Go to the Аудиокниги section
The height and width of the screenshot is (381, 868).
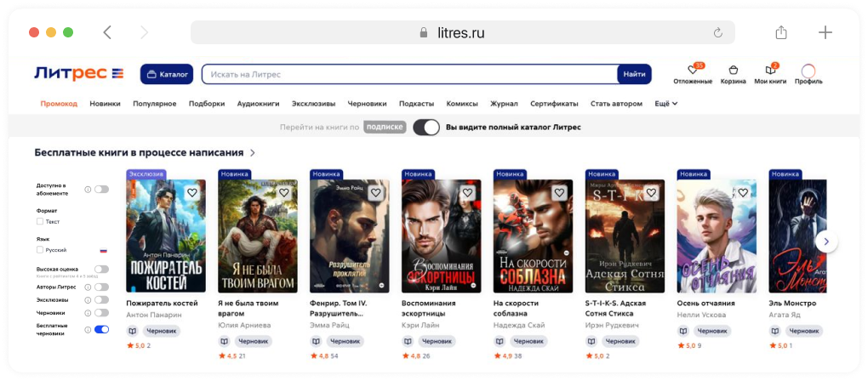pyautogui.click(x=258, y=104)
